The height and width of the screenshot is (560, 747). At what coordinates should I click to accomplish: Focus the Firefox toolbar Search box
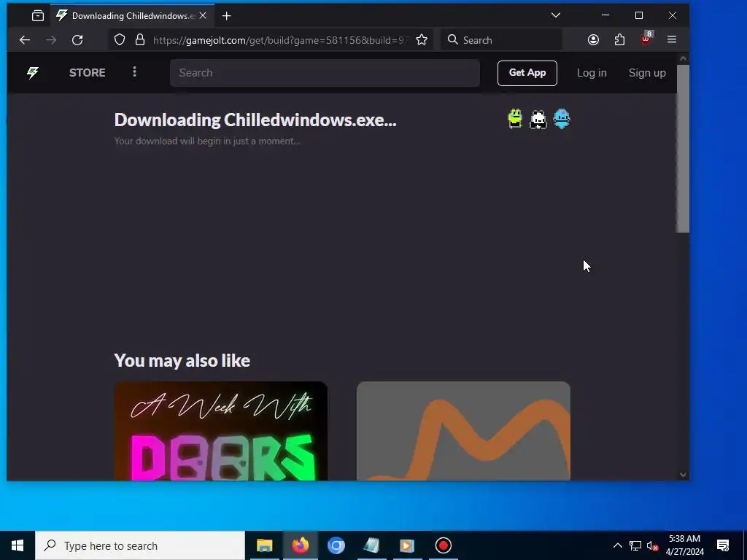tap(502, 40)
